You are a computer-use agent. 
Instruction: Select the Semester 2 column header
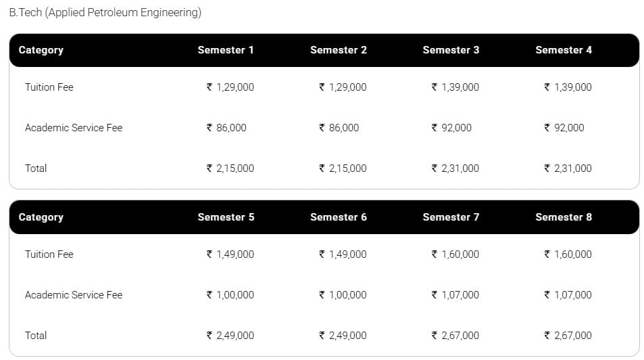click(339, 50)
